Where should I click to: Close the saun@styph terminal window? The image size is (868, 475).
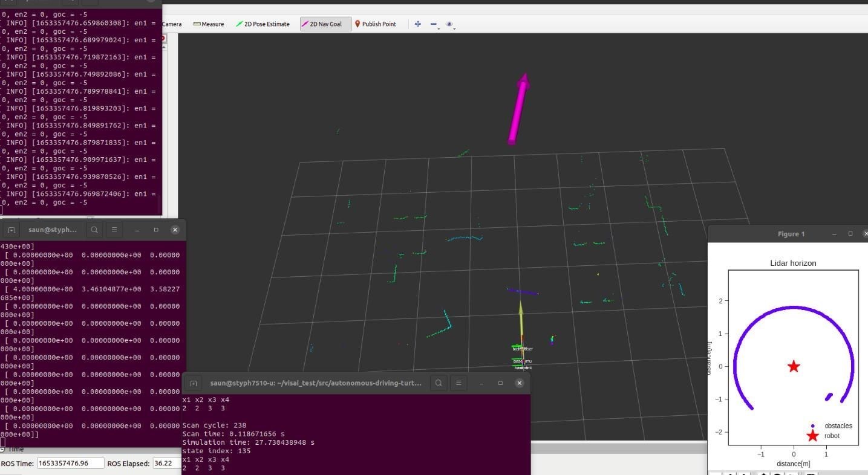175,230
